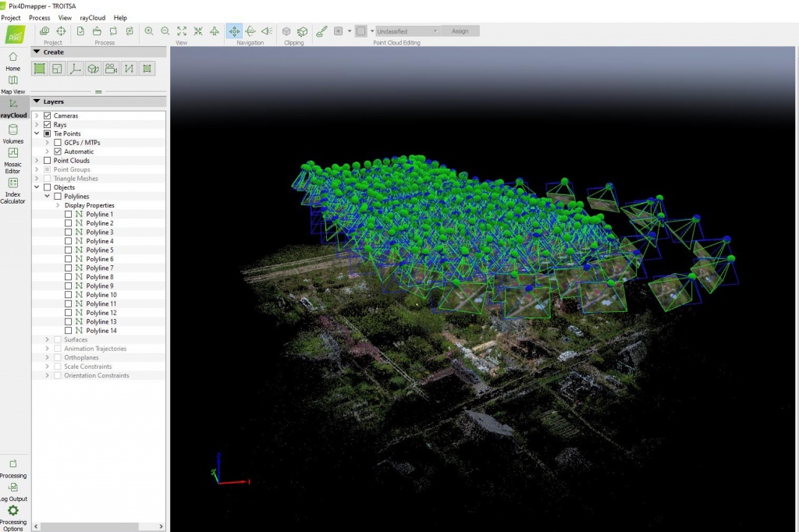Expand the Cameras layer tree node
The height and width of the screenshot is (532, 799).
[x=37, y=116]
